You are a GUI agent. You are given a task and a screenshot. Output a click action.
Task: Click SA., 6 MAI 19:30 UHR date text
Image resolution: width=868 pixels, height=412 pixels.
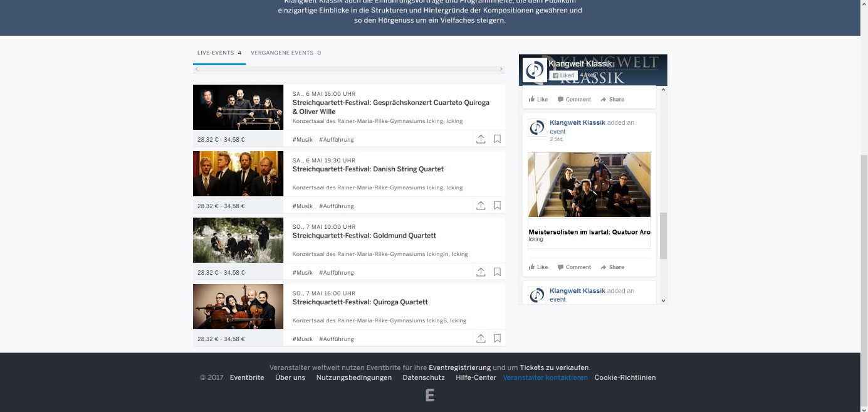point(323,161)
